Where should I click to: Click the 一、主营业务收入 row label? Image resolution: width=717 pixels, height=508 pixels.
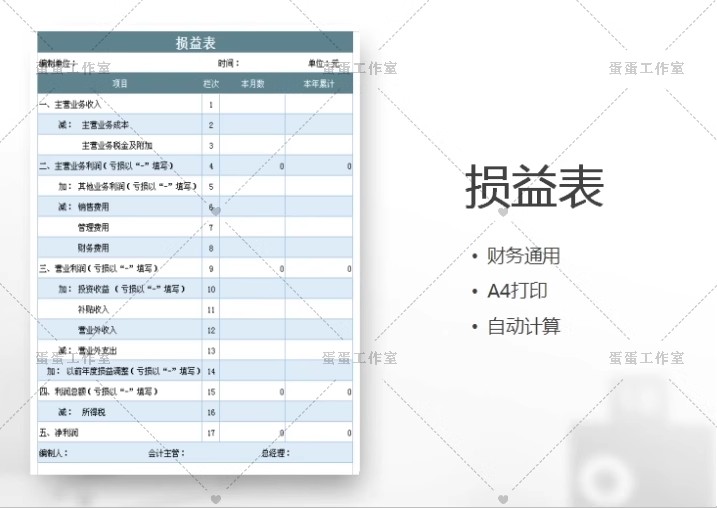coord(70,105)
